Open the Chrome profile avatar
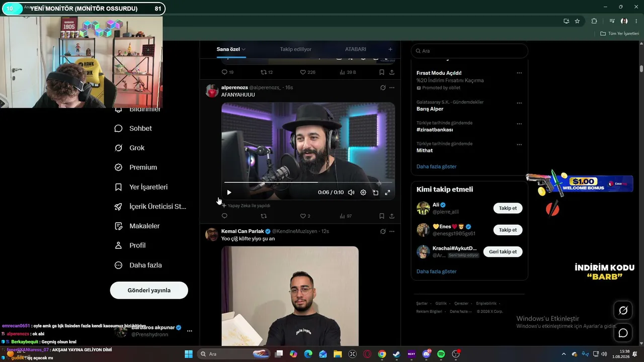Viewport: 644px width, 362px height. [x=624, y=21]
